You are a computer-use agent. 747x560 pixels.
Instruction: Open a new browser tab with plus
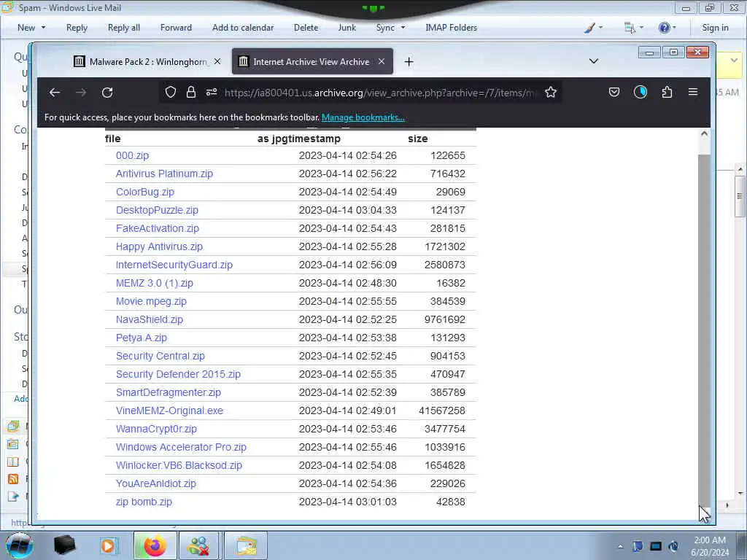click(409, 61)
